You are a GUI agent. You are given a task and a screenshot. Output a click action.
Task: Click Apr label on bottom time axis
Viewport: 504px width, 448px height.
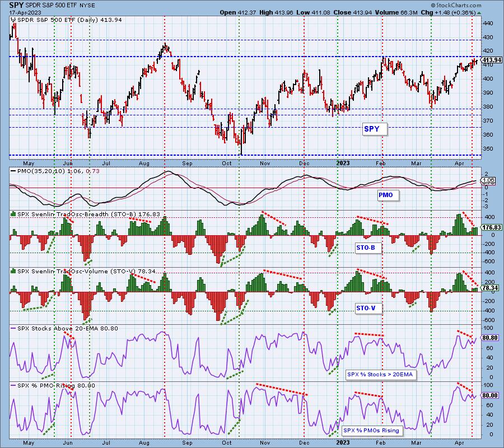(459, 442)
